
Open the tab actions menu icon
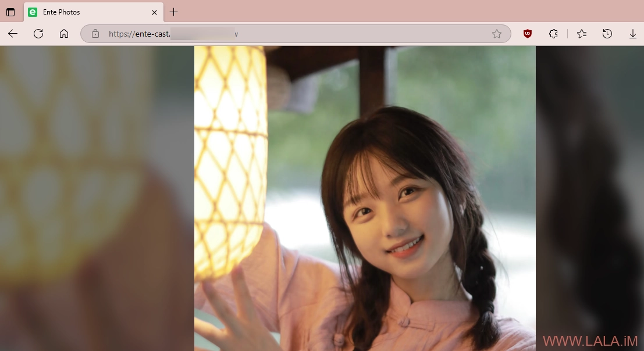click(10, 12)
